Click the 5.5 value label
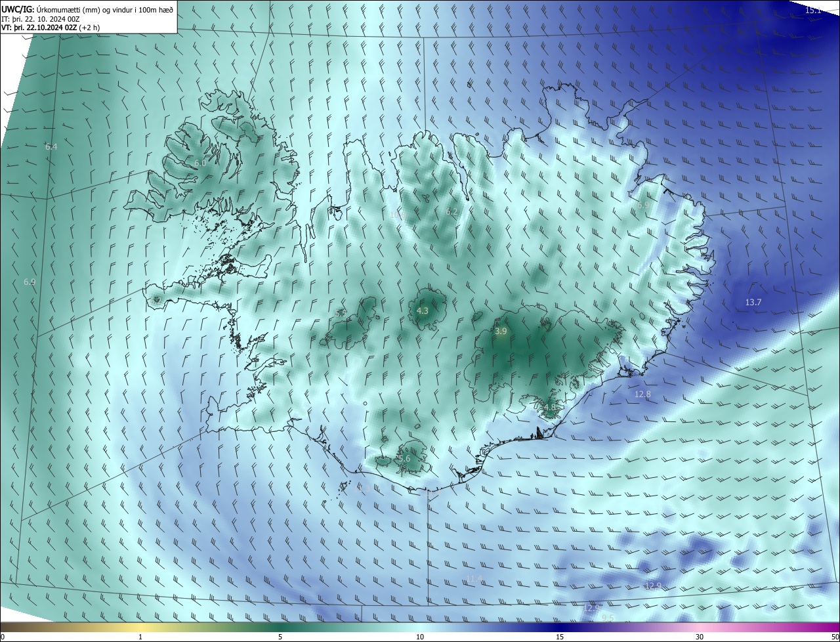Viewport: 840px width, 642px height. pos(341,314)
